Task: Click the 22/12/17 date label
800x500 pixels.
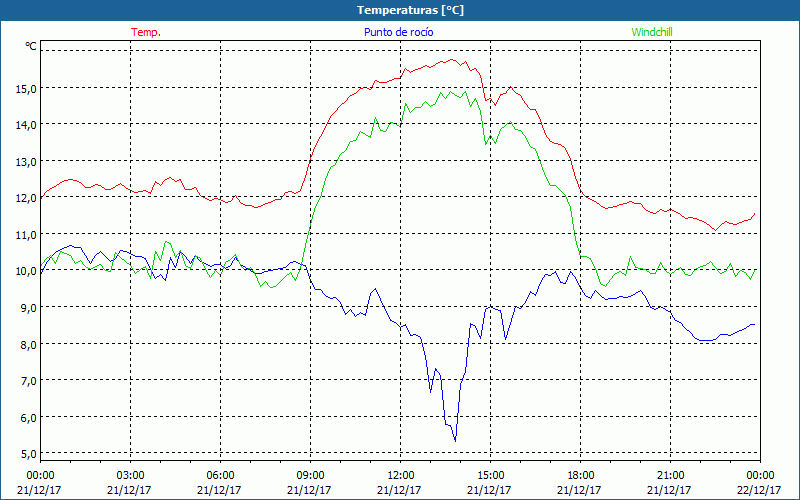Action: (759, 490)
